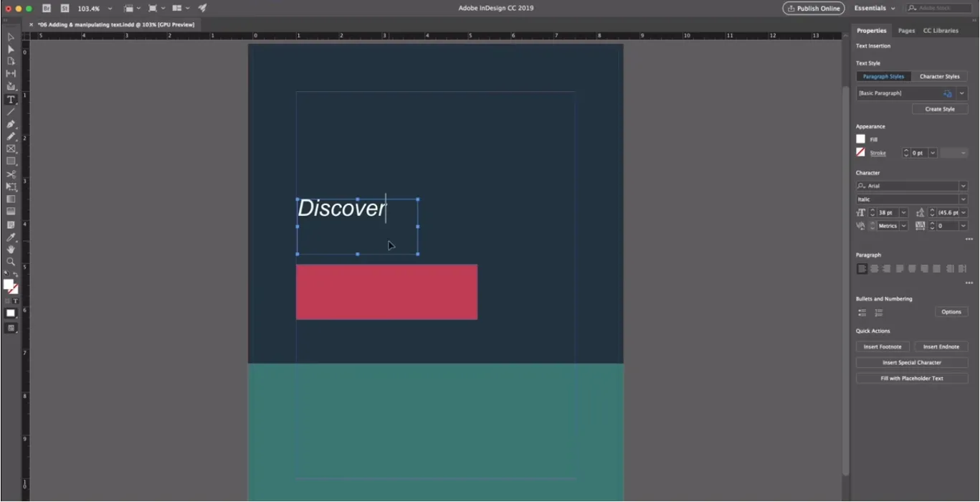This screenshot has height=502, width=980.
Task: Select the Direct Selection tool
Action: click(11, 49)
